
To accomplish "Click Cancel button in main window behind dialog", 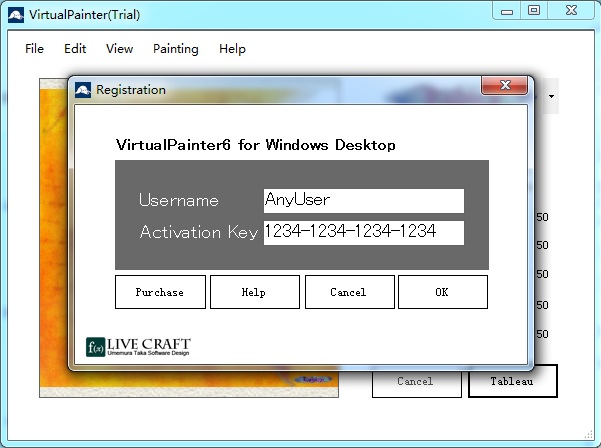I will [x=417, y=384].
